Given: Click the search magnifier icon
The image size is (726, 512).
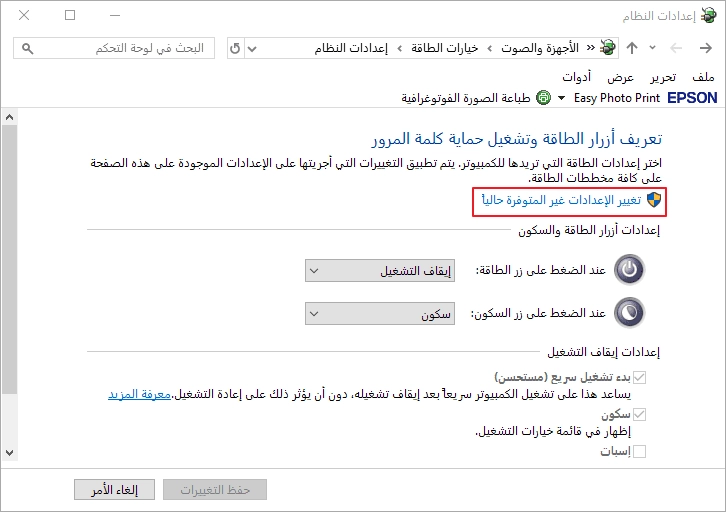Looking at the screenshot, I should pos(28,49).
